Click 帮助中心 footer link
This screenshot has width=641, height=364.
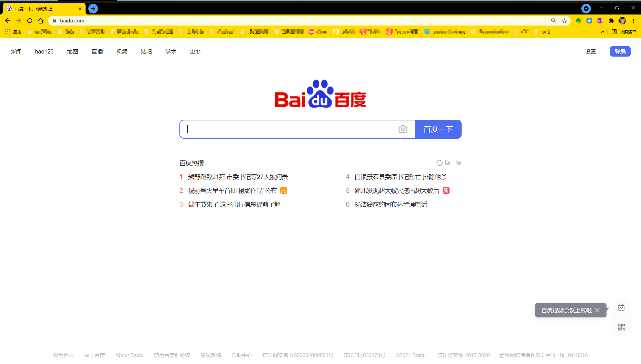click(x=242, y=355)
